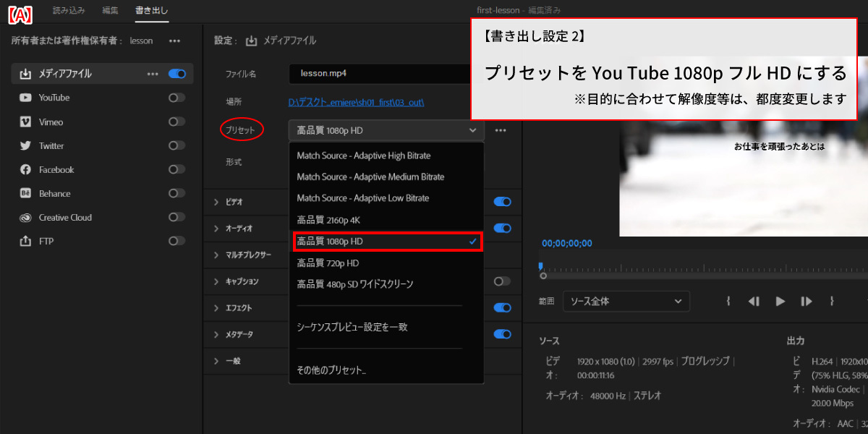Select the メディアファイル destination row
The width and height of the screenshot is (868, 434).
pos(102,74)
